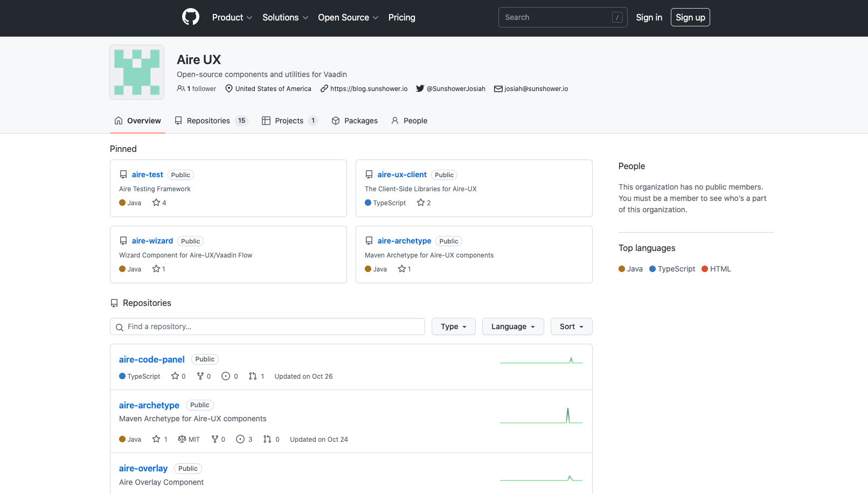This screenshot has width=868, height=494.
Task: Click the Sign up button
Action: click(690, 17)
